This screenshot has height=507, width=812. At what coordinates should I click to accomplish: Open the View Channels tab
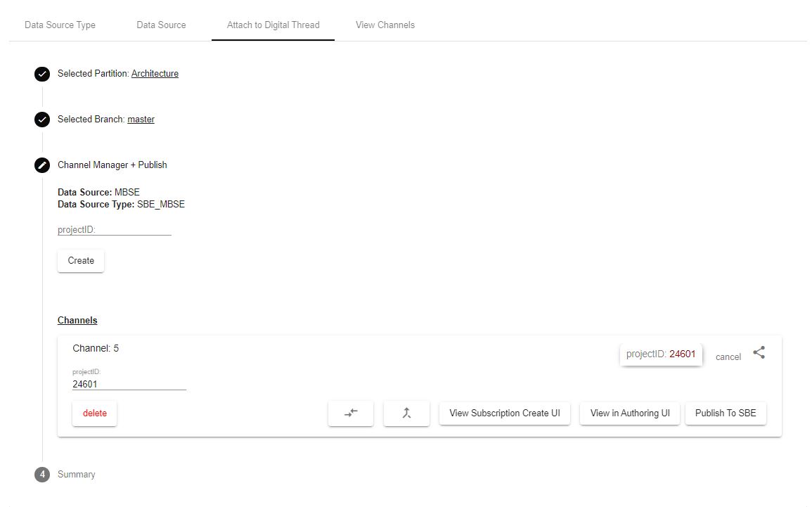coord(385,25)
